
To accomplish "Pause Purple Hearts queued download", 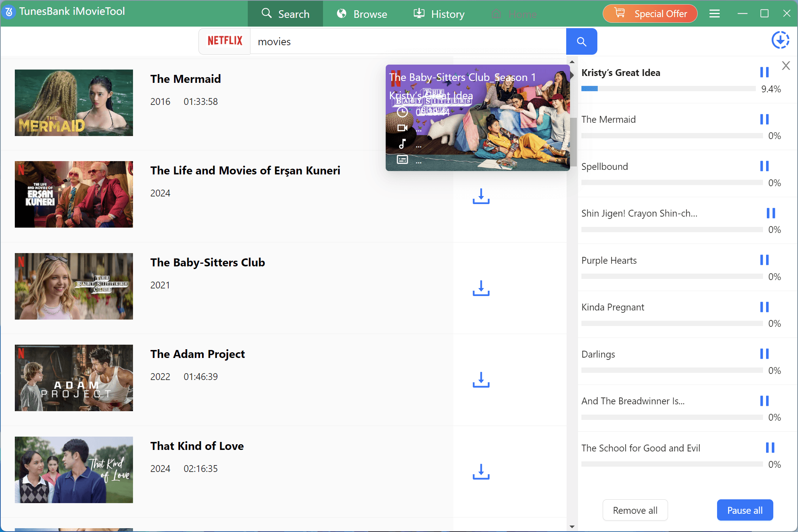I will [764, 260].
